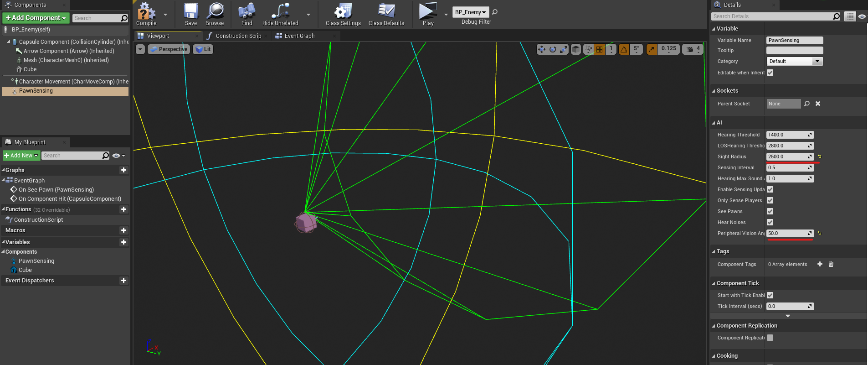The height and width of the screenshot is (365, 868).
Task: Save the blueprint with the Save icon
Action: click(191, 14)
